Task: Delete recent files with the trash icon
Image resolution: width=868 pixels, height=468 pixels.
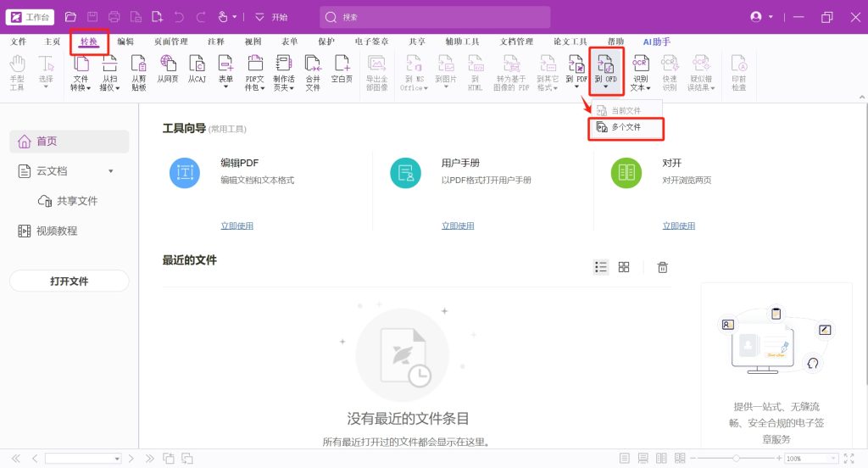Action: 663,267
